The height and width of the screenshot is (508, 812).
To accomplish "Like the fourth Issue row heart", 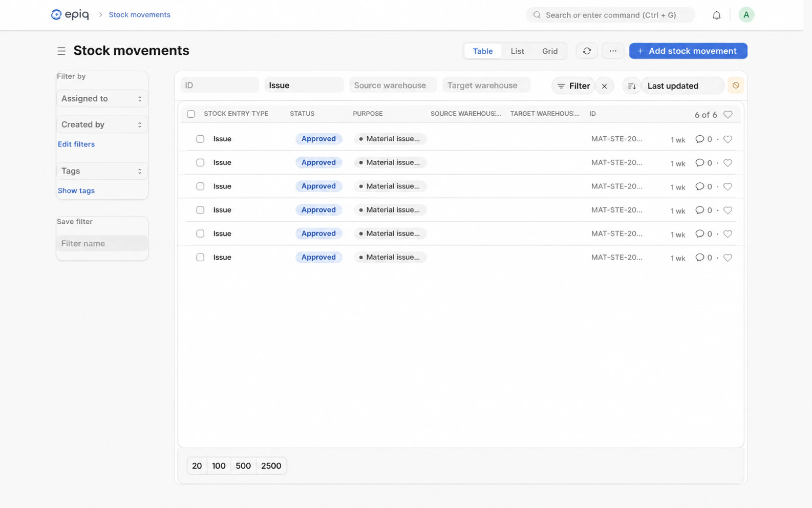I will 728,210.
